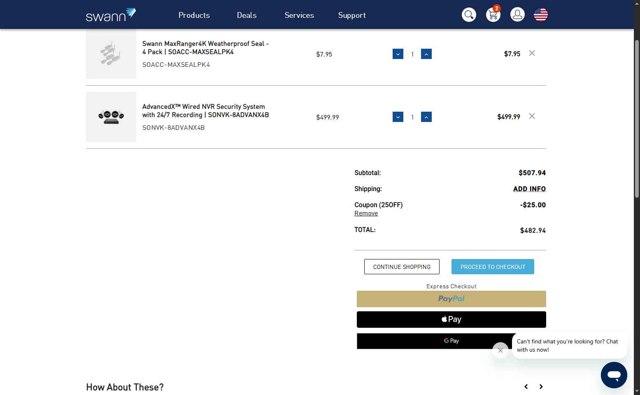The width and height of the screenshot is (640, 395).
Task: Click Weatherproof Seal product thumbnail
Action: coord(111,54)
